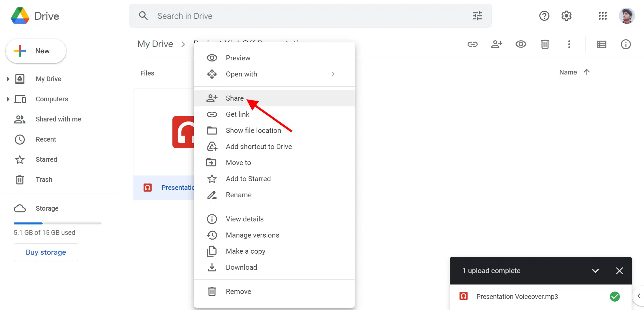Expand the Computers tree in sidebar

(x=8, y=99)
